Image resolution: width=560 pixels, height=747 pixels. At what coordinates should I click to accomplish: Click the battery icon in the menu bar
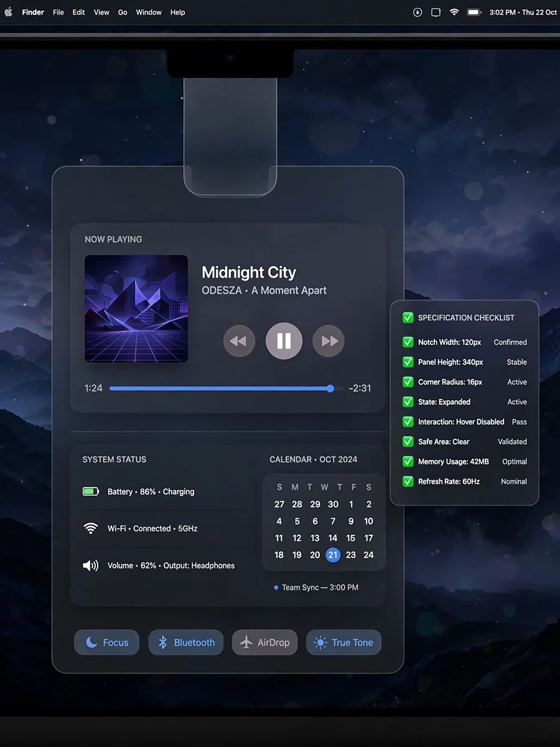[475, 12]
